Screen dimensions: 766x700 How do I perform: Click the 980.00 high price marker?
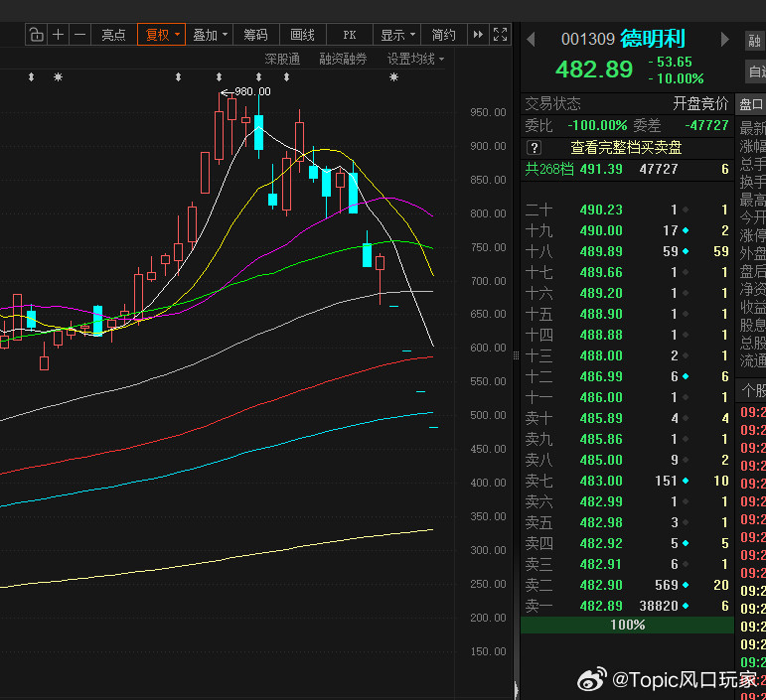point(245,91)
